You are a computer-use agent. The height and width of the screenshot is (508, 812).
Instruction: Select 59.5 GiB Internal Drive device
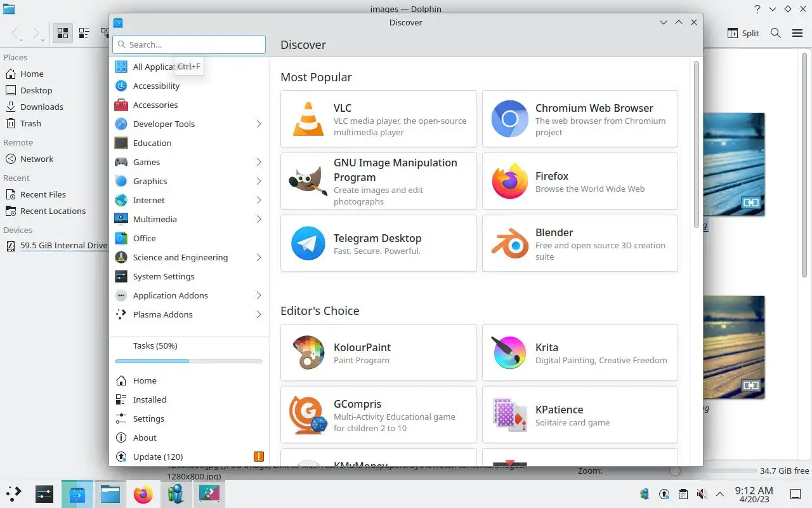pos(54,245)
